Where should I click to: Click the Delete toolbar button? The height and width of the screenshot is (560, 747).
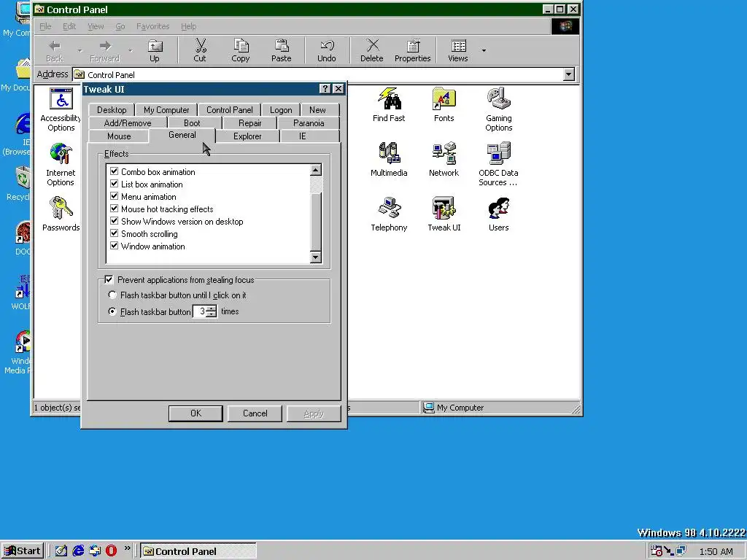[x=371, y=50]
